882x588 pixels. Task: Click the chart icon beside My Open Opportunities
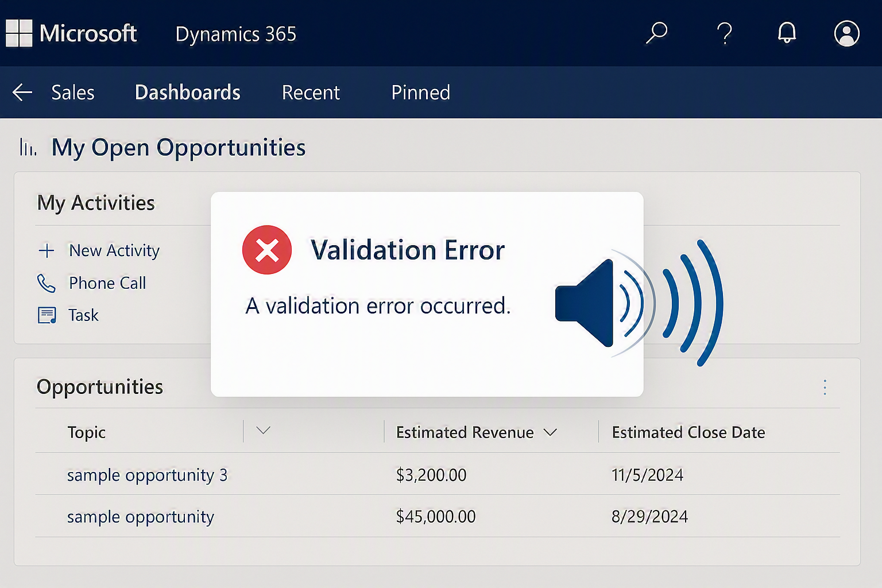tap(28, 147)
